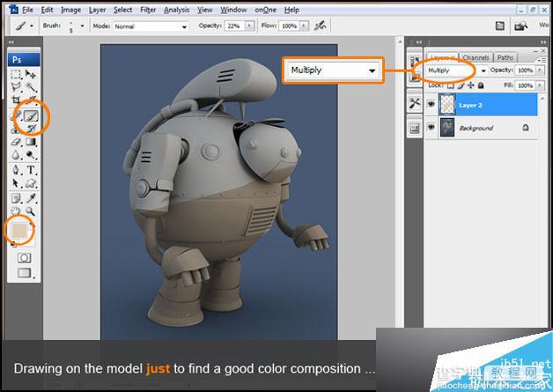Image resolution: width=553 pixels, height=392 pixels.
Task: Toggle the palettes button in options bar
Action: 500,26
